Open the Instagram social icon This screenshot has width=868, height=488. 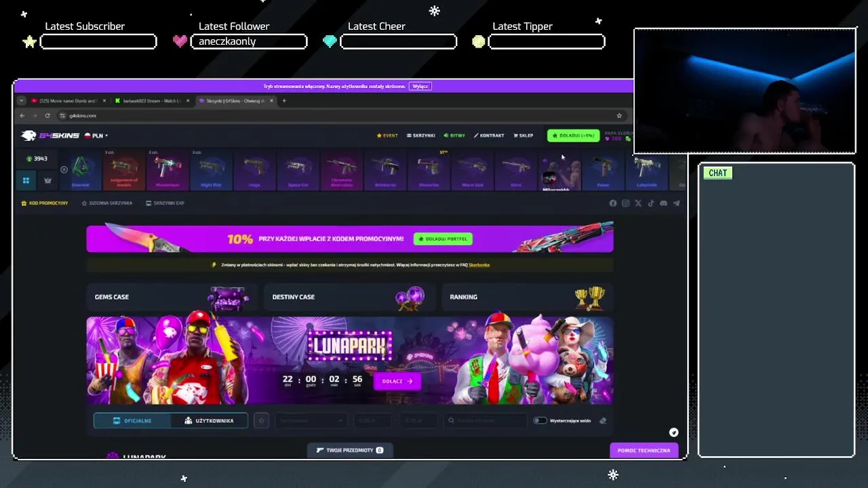(x=625, y=203)
